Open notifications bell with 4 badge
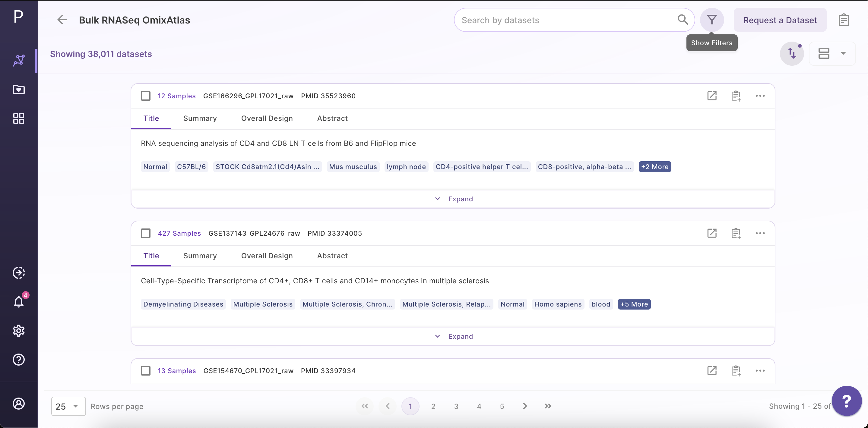This screenshot has height=428, width=868. (x=18, y=301)
